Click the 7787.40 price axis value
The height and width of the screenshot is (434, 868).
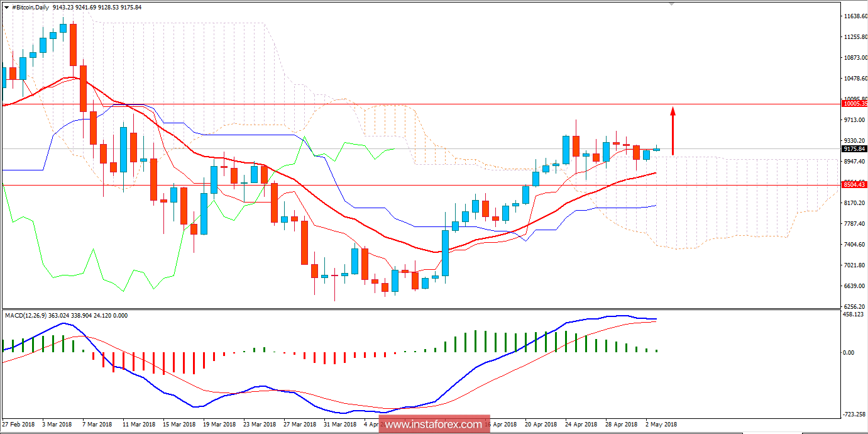(x=855, y=224)
